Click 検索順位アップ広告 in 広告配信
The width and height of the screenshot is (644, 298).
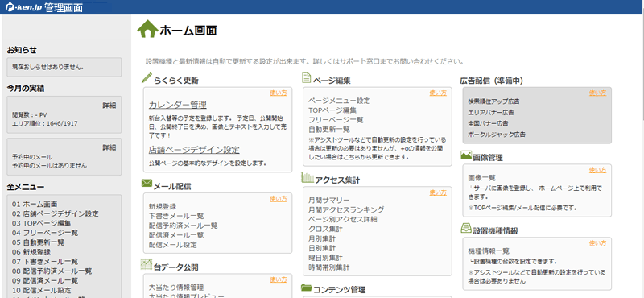(494, 101)
